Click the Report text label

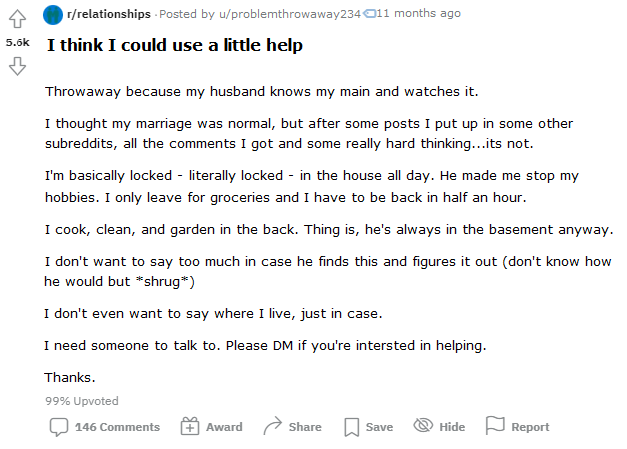pos(530,427)
